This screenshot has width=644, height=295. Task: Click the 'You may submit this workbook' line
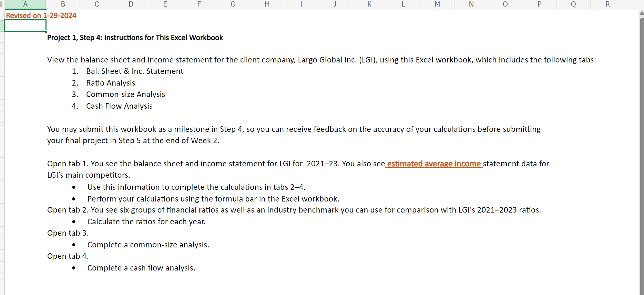tap(294, 129)
